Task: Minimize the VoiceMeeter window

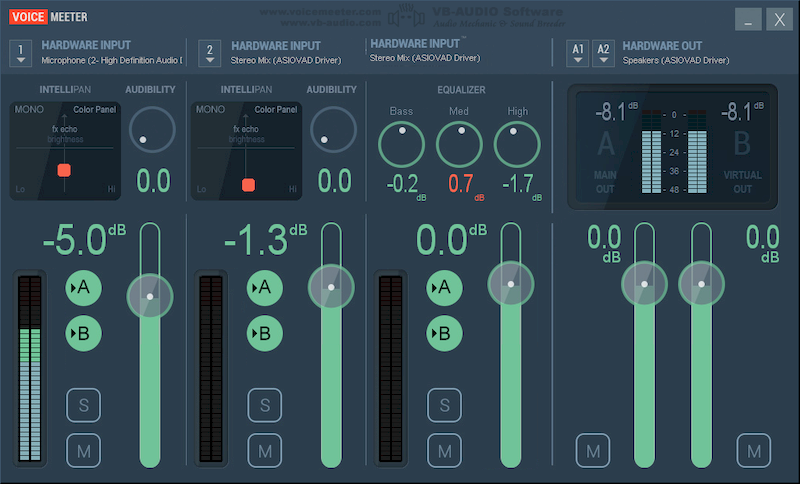Action: tap(748, 19)
